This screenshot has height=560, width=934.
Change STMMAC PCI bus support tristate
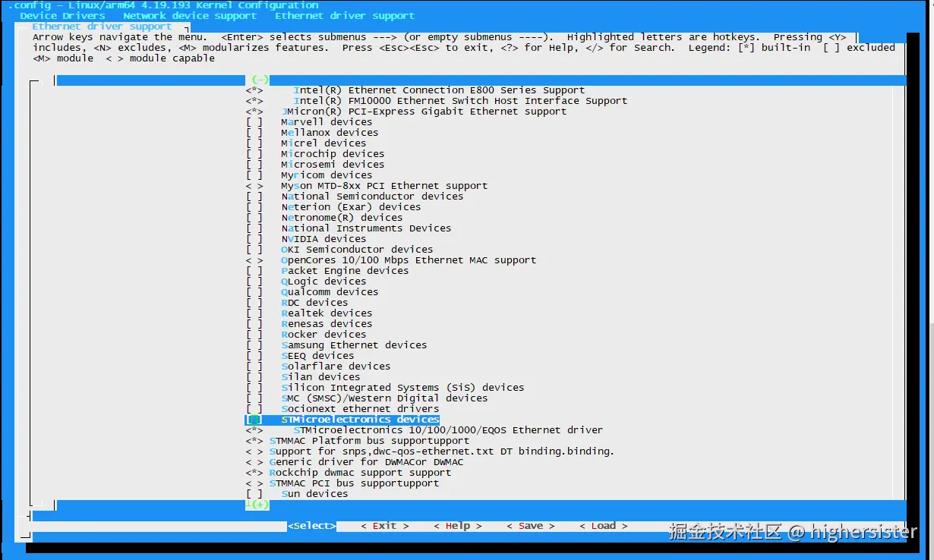[254, 483]
